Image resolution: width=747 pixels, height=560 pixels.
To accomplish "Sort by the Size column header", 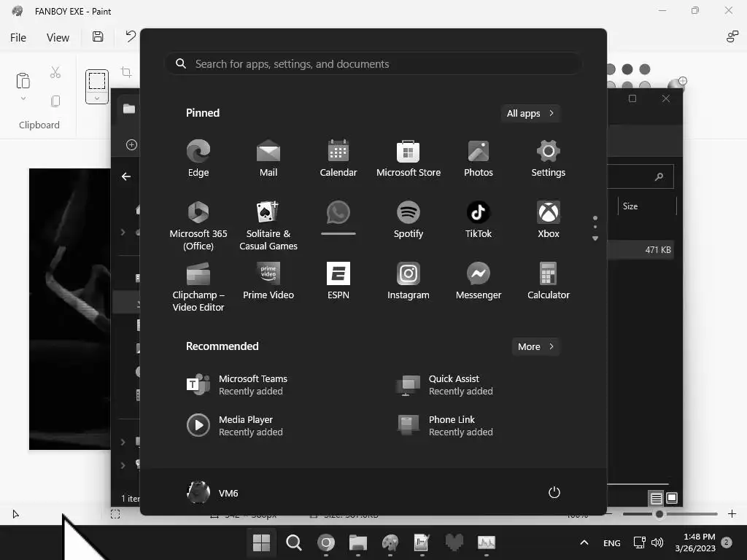I will pos(630,206).
